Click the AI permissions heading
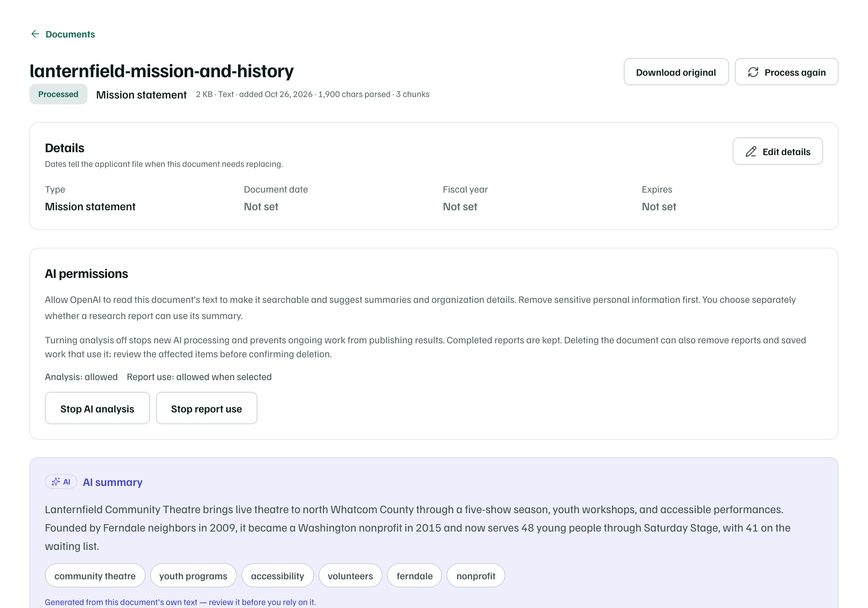 (x=86, y=273)
